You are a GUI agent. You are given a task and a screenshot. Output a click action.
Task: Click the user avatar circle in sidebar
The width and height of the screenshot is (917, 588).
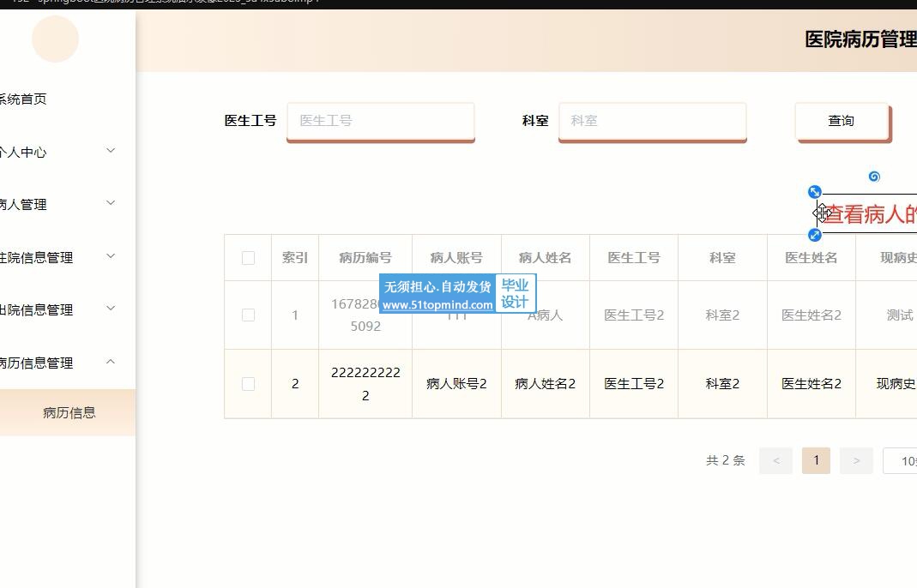tap(55, 39)
